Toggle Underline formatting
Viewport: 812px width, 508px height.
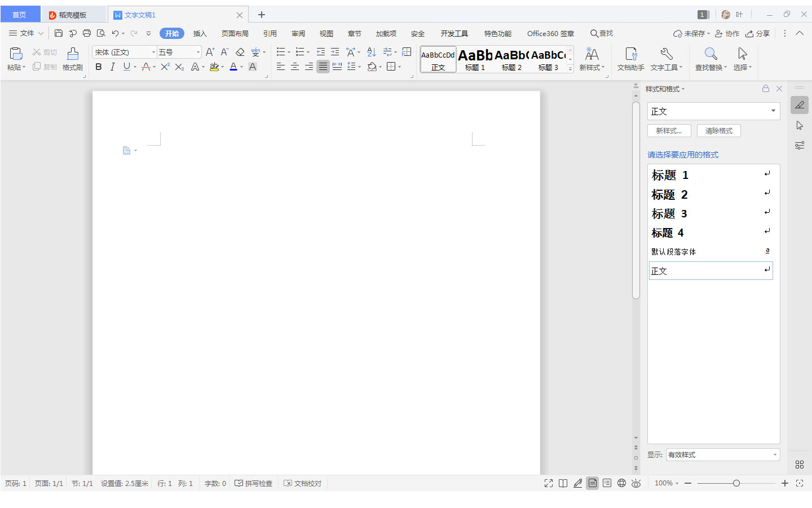pos(126,67)
